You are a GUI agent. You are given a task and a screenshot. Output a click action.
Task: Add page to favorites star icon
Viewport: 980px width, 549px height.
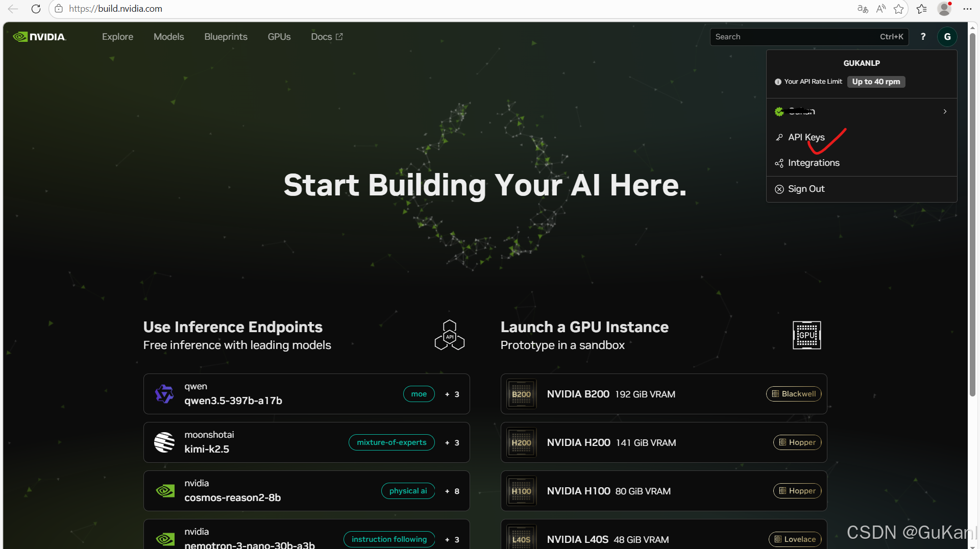(x=899, y=9)
